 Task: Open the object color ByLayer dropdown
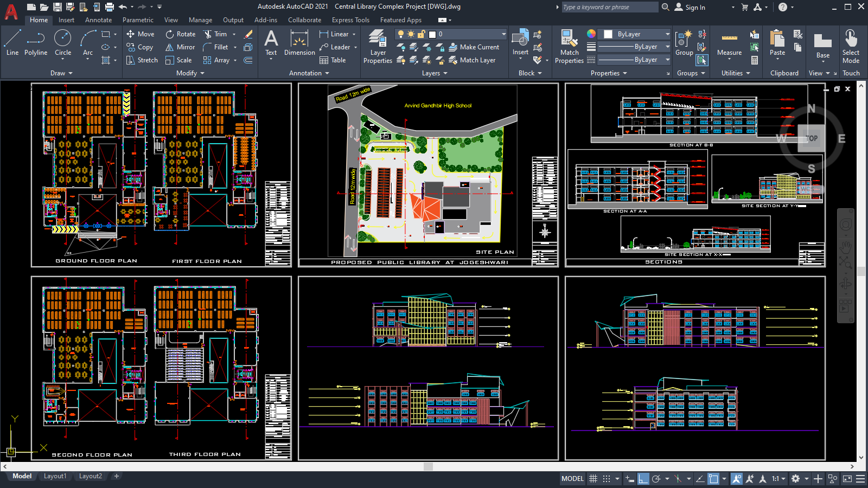(x=667, y=34)
